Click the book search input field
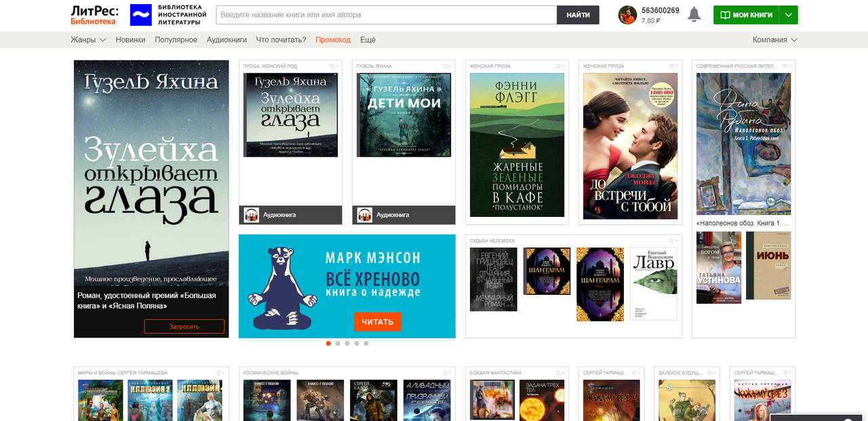The height and width of the screenshot is (421, 868). click(387, 15)
